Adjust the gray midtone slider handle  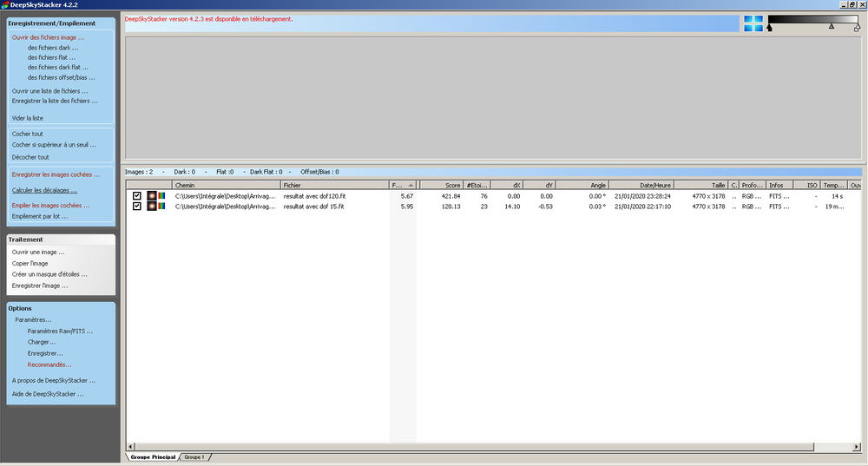click(x=832, y=26)
